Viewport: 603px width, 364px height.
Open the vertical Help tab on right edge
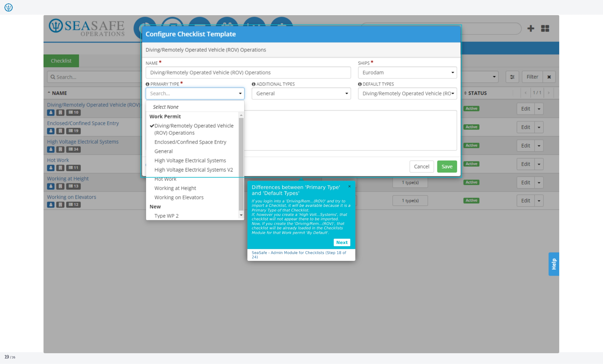[553, 264]
